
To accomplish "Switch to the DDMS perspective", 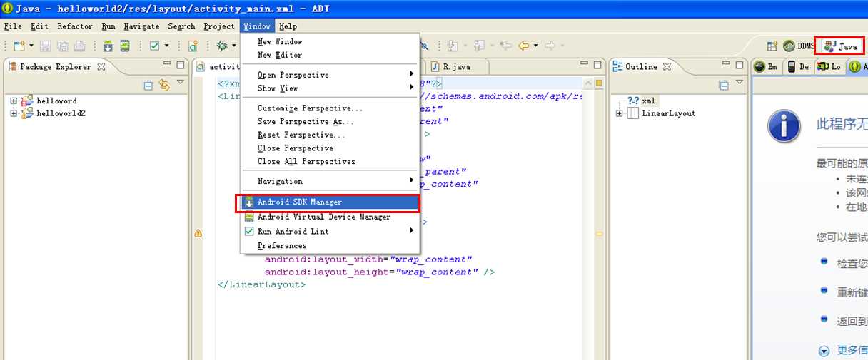I will (799, 46).
